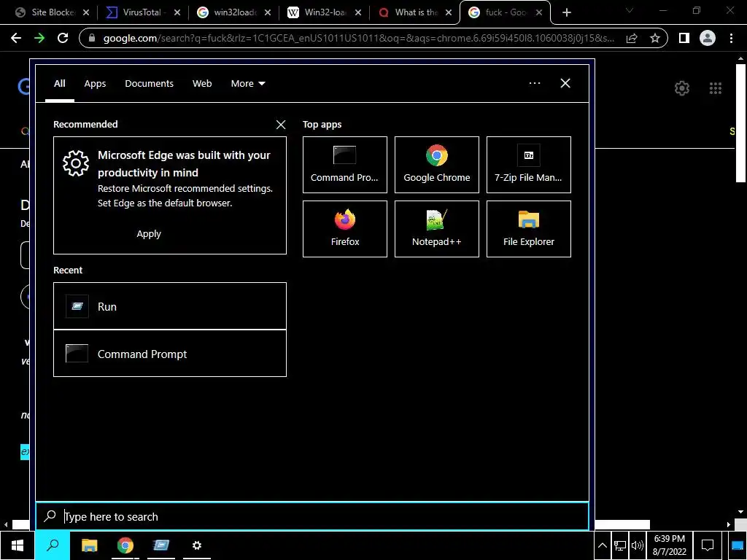The height and width of the screenshot is (560, 747).
Task: Click the Windows Start button
Action: [18, 545]
